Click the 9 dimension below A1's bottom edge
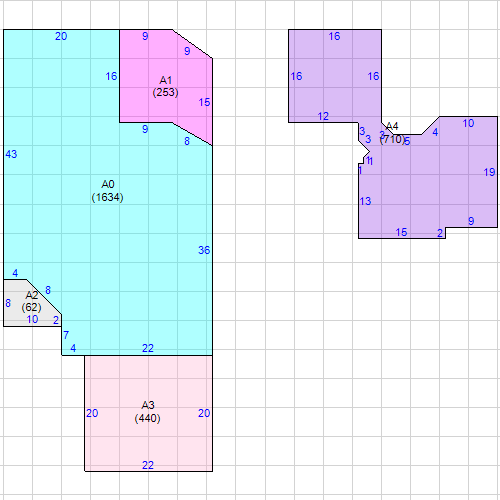 point(145,129)
